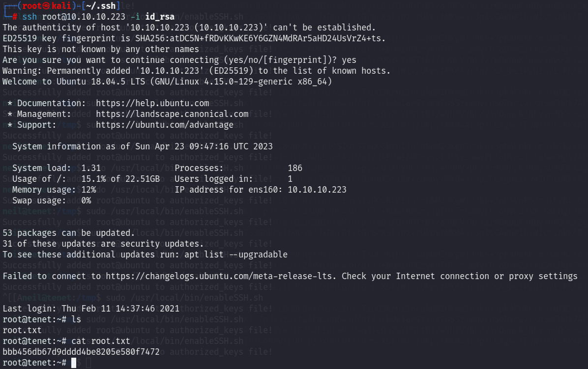The width and height of the screenshot is (588, 369).
Task: Click the id_rsa key filename in the command
Action: [160, 17]
